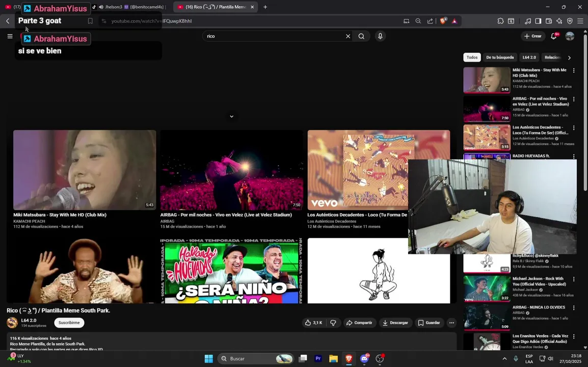The width and height of the screenshot is (588, 367).
Task: Open sidebar Michael Jackson Rock With You thumbnail
Action: coord(487,289)
